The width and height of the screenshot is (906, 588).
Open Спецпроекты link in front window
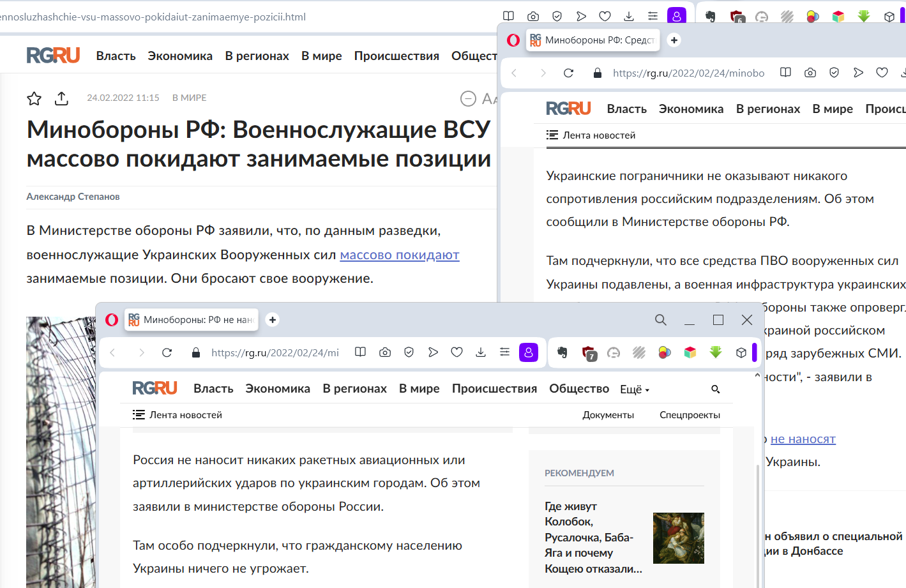click(690, 415)
